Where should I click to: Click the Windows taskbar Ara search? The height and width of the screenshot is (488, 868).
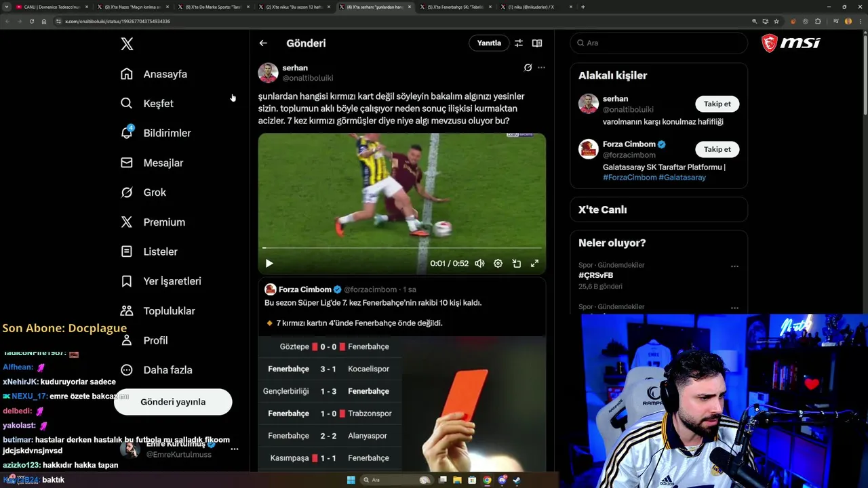(397, 480)
